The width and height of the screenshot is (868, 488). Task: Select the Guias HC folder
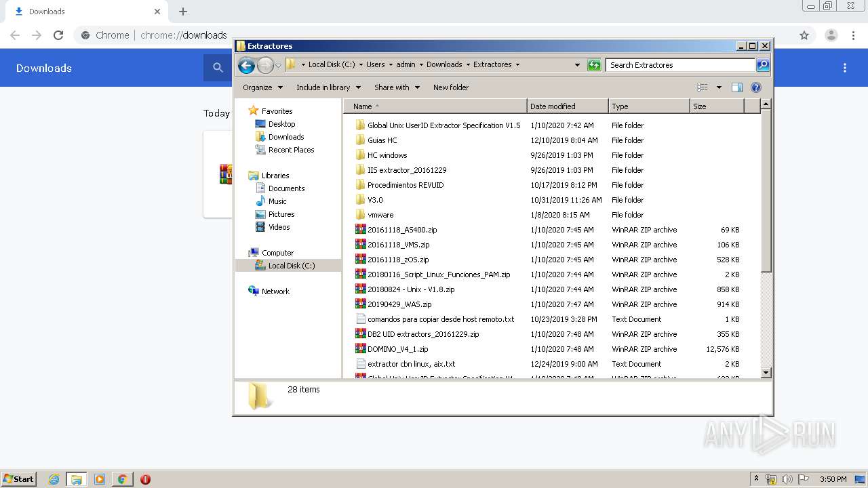point(382,140)
